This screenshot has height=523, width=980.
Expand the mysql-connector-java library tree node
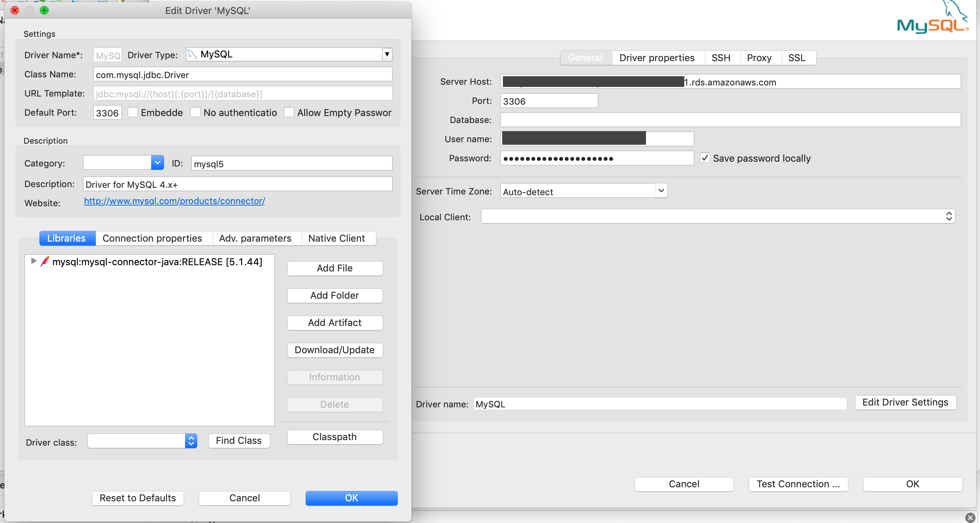(34, 261)
